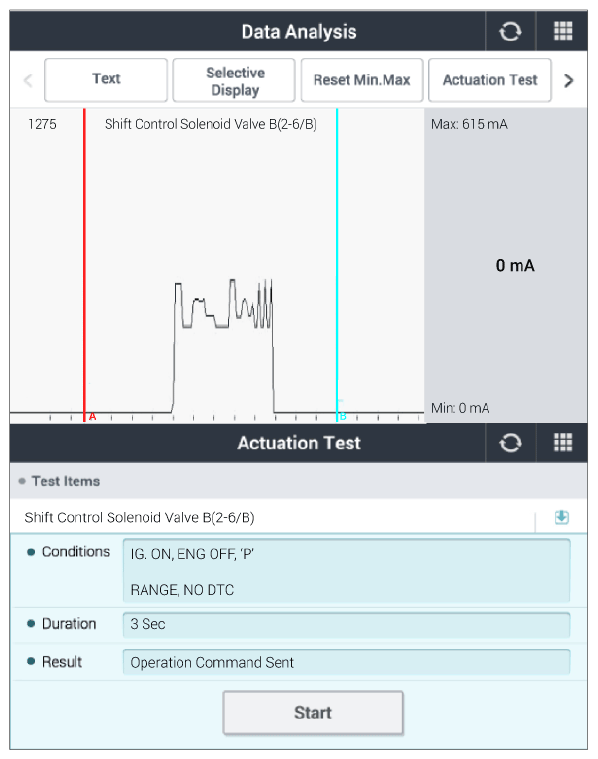
Task: Click the 'Min: 0 mA' value
Action: click(x=460, y=408)
